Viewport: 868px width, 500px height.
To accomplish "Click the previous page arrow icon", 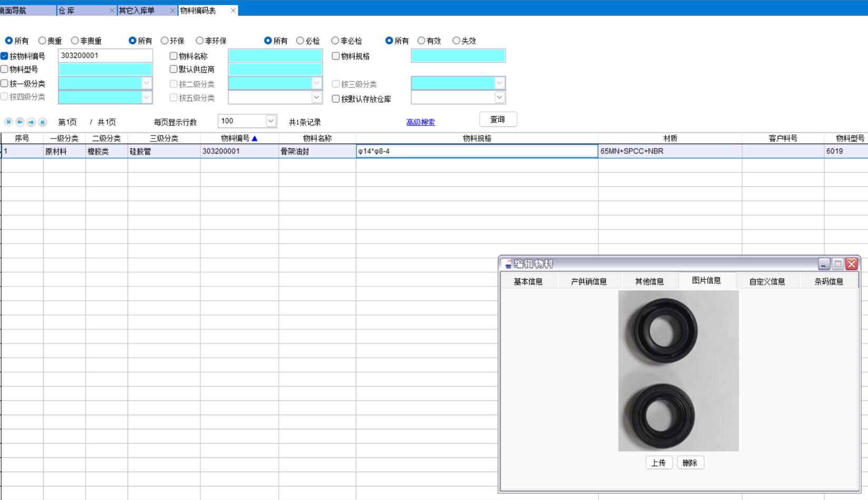I will tap(20, 122).
